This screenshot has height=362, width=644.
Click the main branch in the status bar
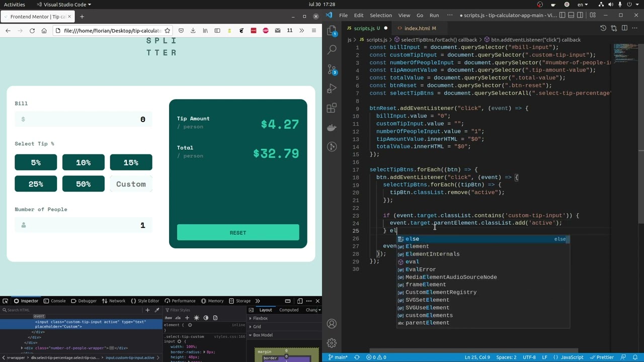pos(338,357)
